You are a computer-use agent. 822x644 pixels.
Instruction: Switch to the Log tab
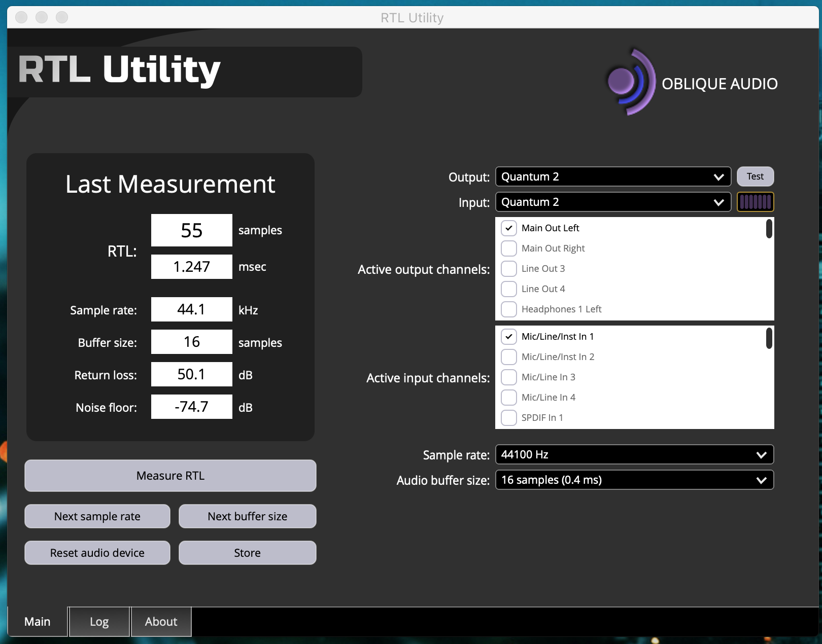(99, 622)
